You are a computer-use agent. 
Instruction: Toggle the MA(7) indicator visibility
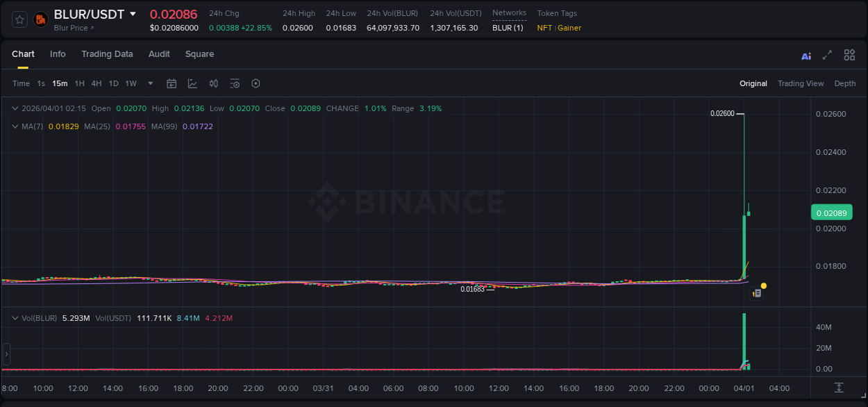pos(15,126)
